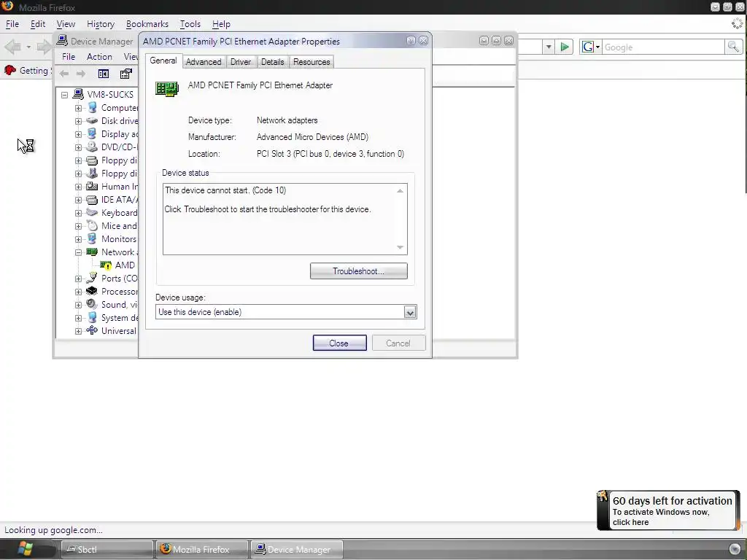Open Firefox File menu
Viewport: 747px width, 560px height.
pos(12,24)
